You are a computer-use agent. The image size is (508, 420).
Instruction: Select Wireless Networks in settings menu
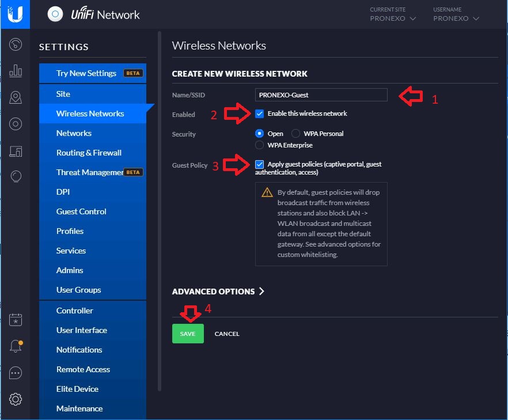click(x=93, y=113)
